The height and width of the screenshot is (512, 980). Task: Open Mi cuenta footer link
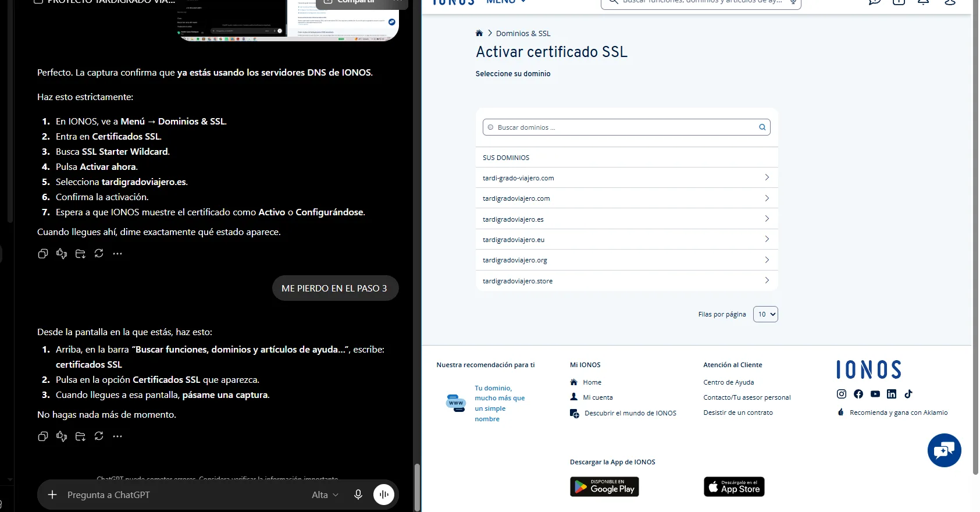point(598,397)
